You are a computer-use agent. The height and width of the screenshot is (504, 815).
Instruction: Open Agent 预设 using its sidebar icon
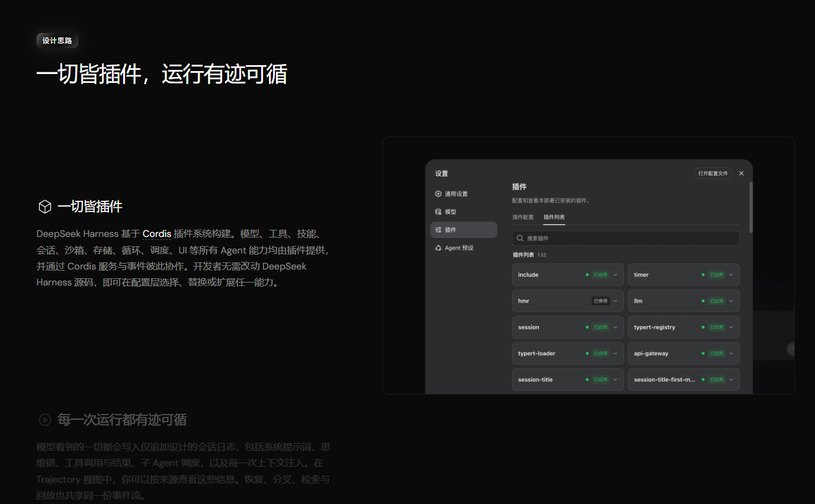tap(438, 248)
